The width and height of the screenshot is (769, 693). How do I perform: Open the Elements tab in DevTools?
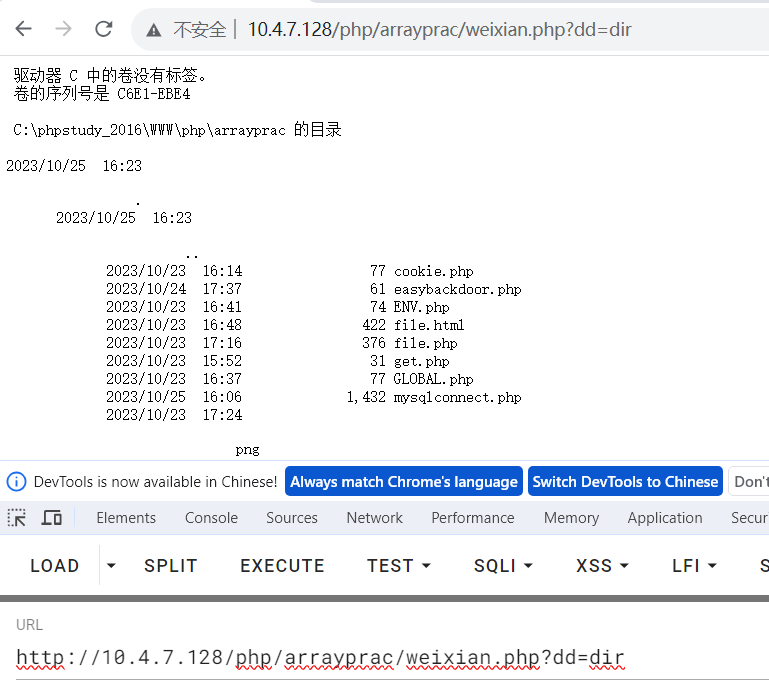[x=126, y=518]
